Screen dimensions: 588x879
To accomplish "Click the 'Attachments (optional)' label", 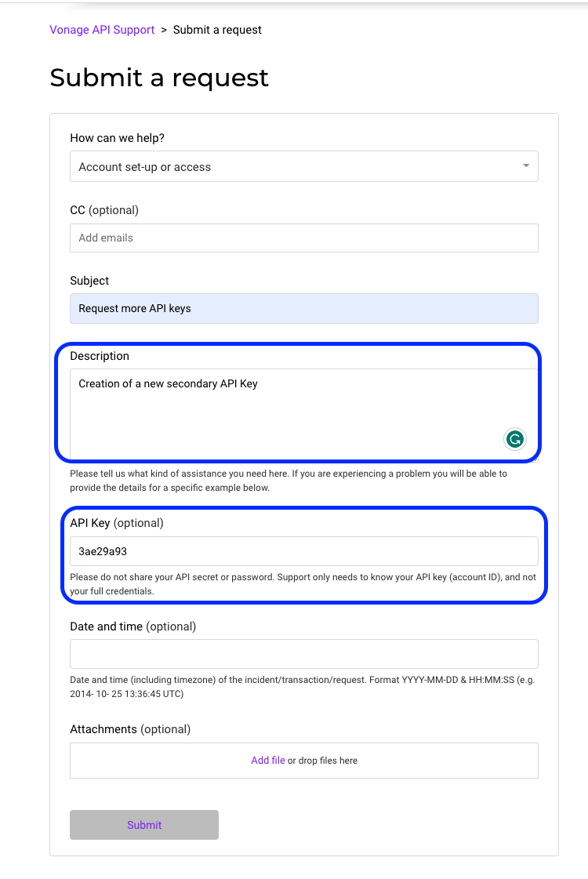I will pyautogui.click(x=130, y=729).
